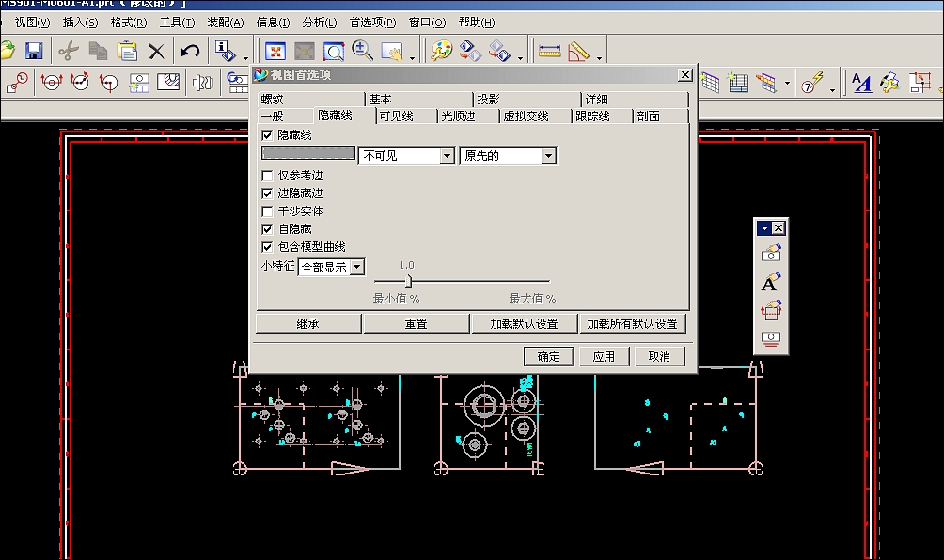Click the 重置 button
This screenshot has height=560, width=944.
416,323
